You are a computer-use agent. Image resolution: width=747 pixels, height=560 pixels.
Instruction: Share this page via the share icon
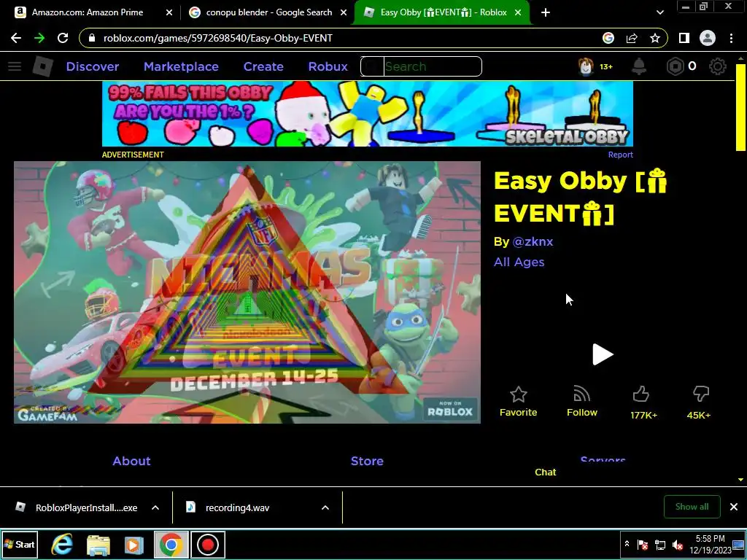click(x=632, y=38)
